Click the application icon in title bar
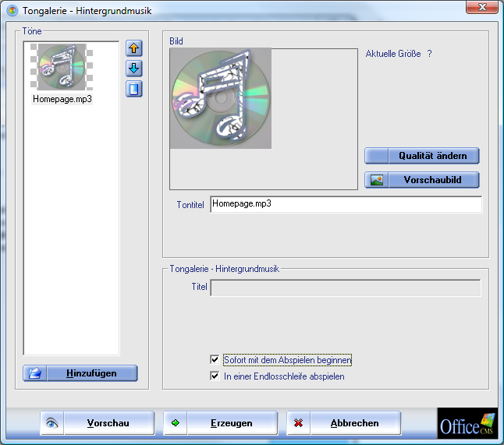504x445 pixels. 12,11
